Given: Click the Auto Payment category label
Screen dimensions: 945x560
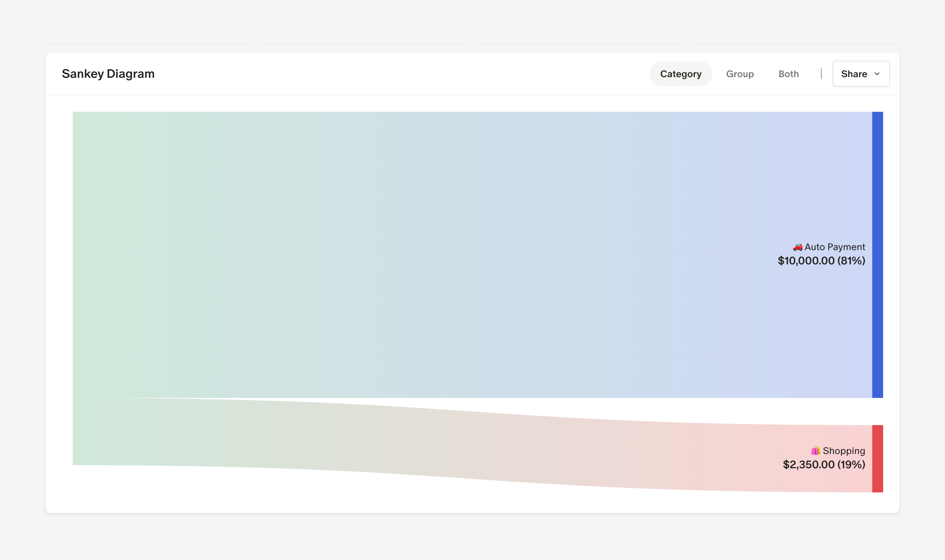Looking at the screenshot, I should click(835, 247).
